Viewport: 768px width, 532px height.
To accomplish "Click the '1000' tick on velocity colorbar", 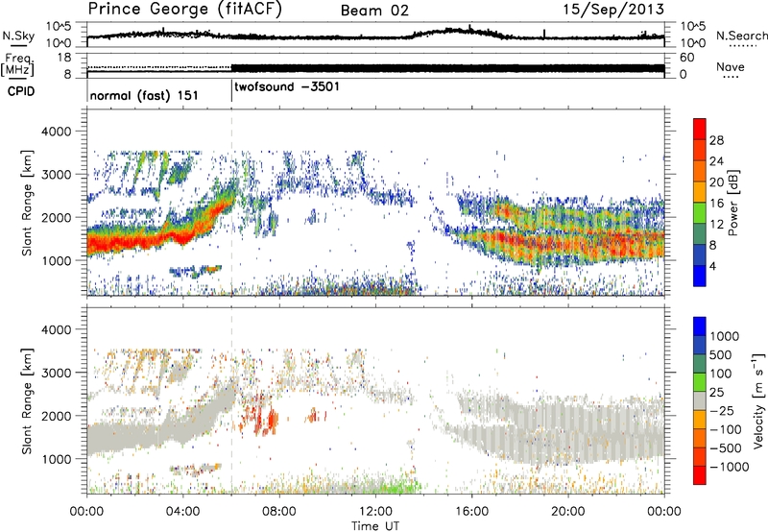I will click(725, 336).
